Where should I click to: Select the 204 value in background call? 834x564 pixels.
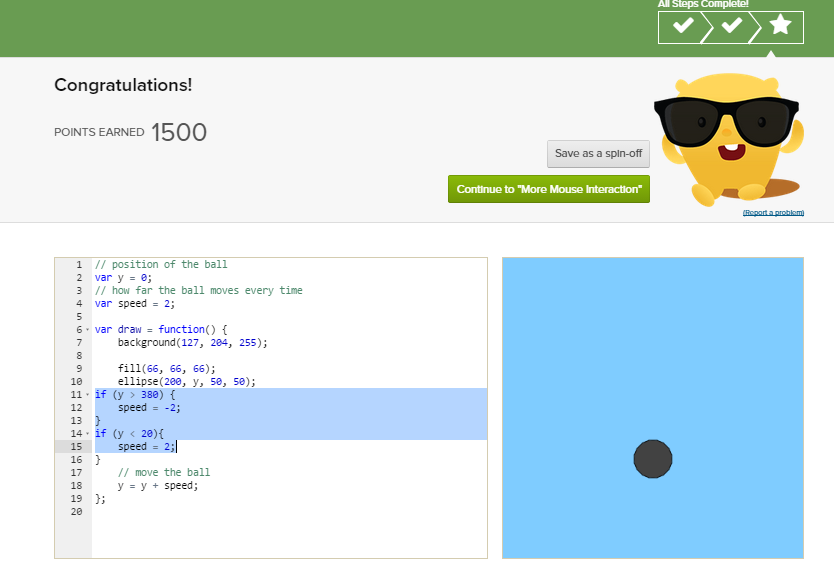tap(219, 343)
